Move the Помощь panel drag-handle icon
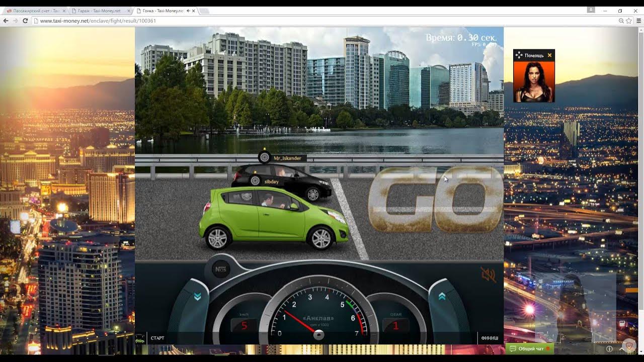The image size is (644, 362). pyautogui.click(x=519, y=55)
